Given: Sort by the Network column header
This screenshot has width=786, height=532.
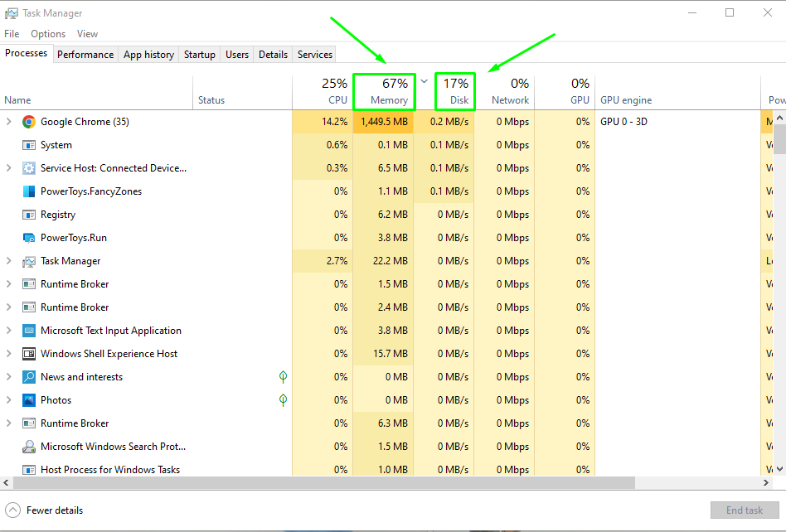Looking at the screenshot, I should coord(505,92).
